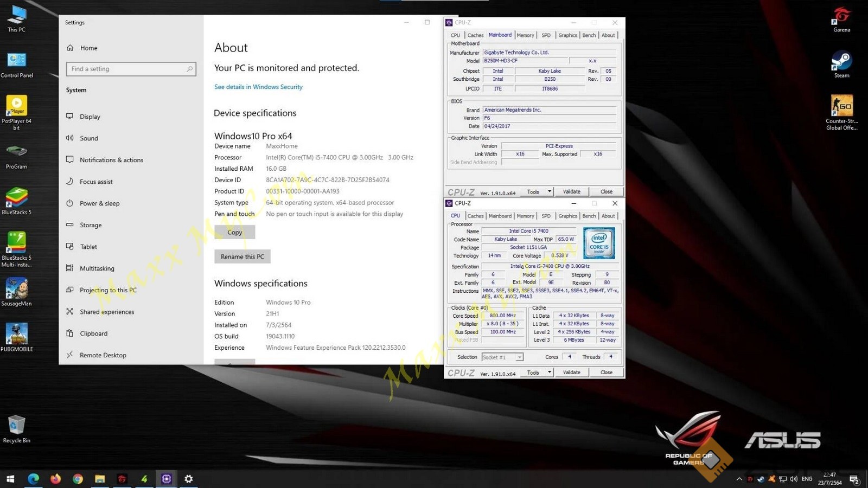Open the Tools dropdown arrow in lower CPU-Z
868x488 pixels.
pos(549,373)
